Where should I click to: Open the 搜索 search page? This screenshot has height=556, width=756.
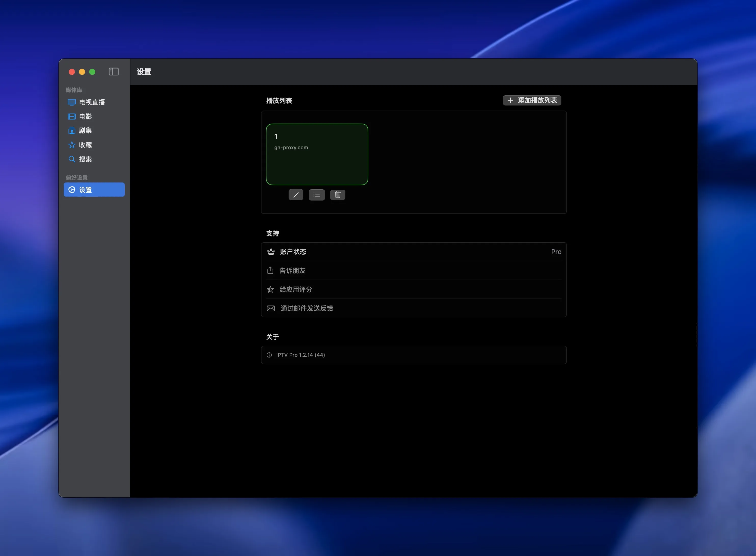(x=94, y=159)
